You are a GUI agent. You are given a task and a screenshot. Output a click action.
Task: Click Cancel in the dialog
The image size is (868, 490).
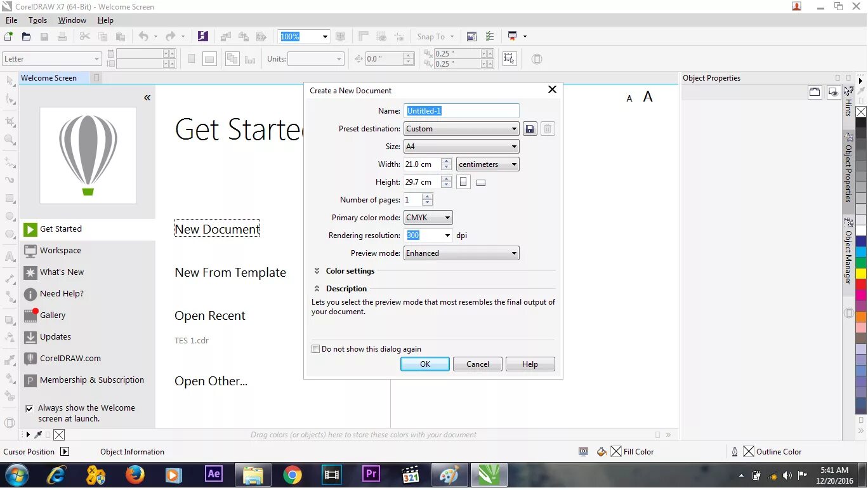pyautogui.click(x=478, y=364)
